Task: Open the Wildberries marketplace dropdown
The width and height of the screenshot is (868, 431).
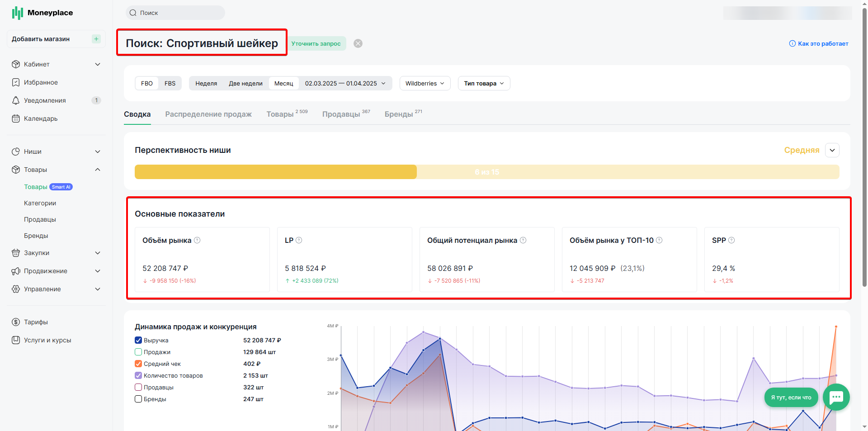Action: [425, 83]
